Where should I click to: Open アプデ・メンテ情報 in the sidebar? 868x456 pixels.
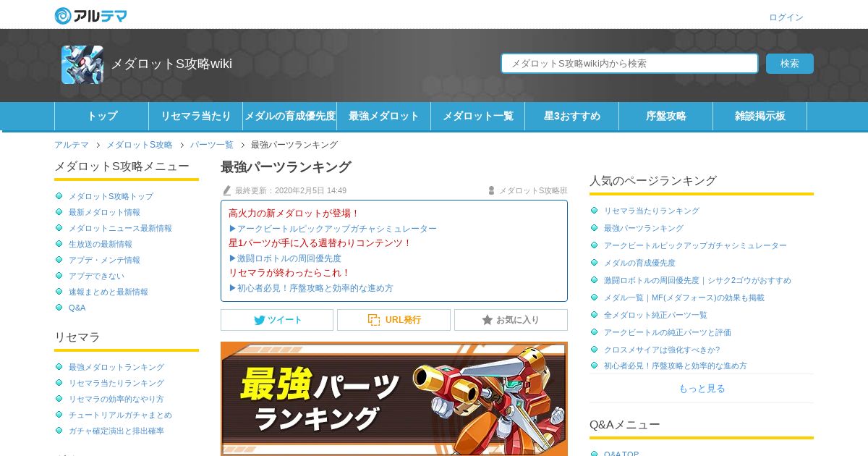click(104, 260)
